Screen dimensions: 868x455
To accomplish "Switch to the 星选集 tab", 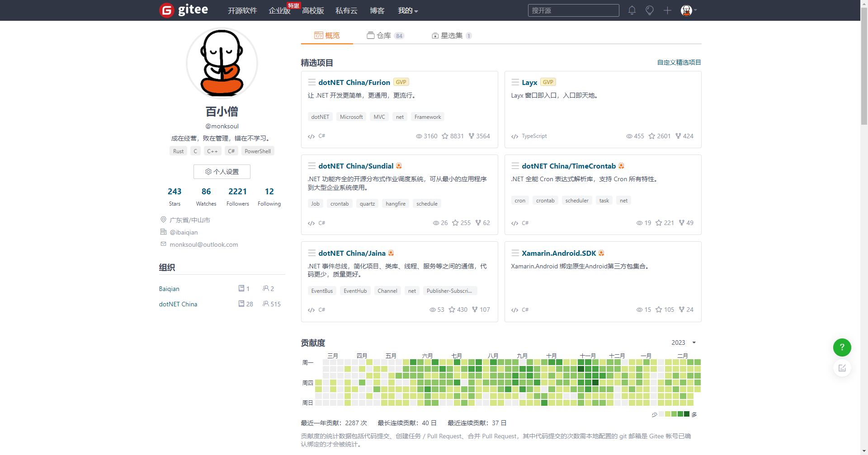I will click(452, 35).
